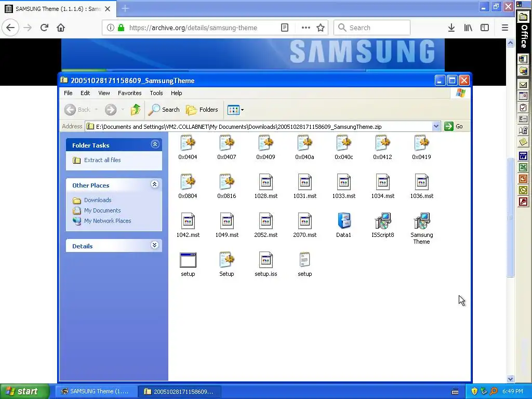
Task: Select the Data1 cabinet file icon
Action: coord(344,220)
